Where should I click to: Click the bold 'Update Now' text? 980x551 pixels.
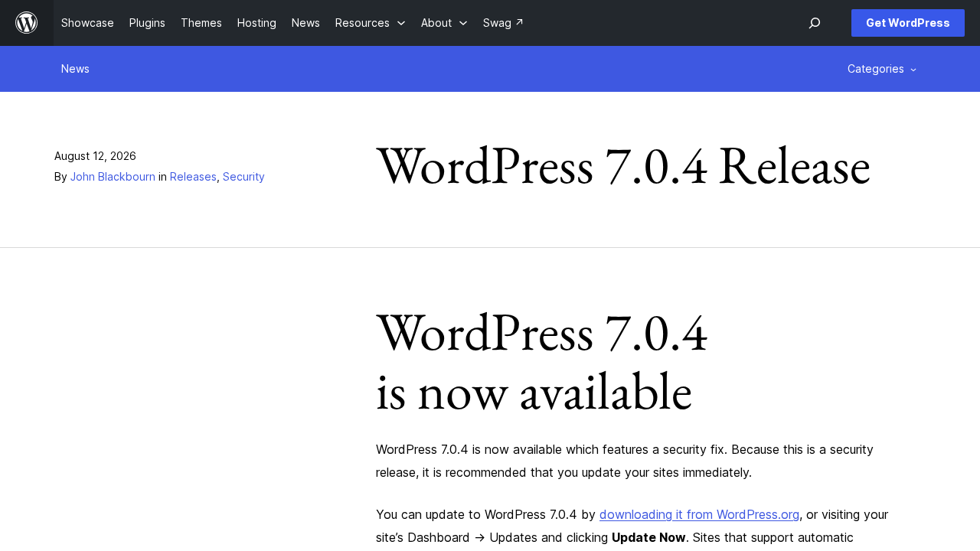(648, 537)
